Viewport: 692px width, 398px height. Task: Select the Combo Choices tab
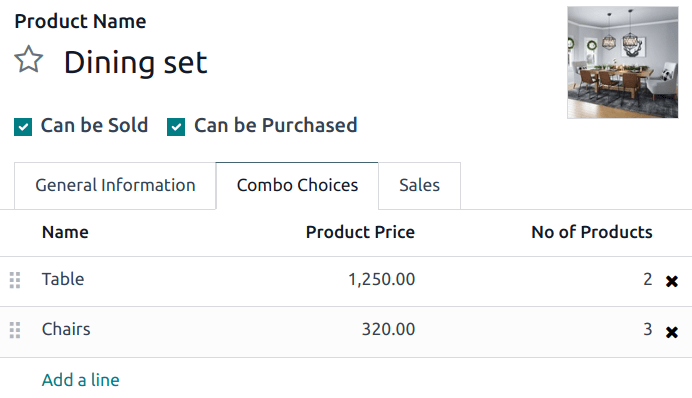(x=297, y=185)
